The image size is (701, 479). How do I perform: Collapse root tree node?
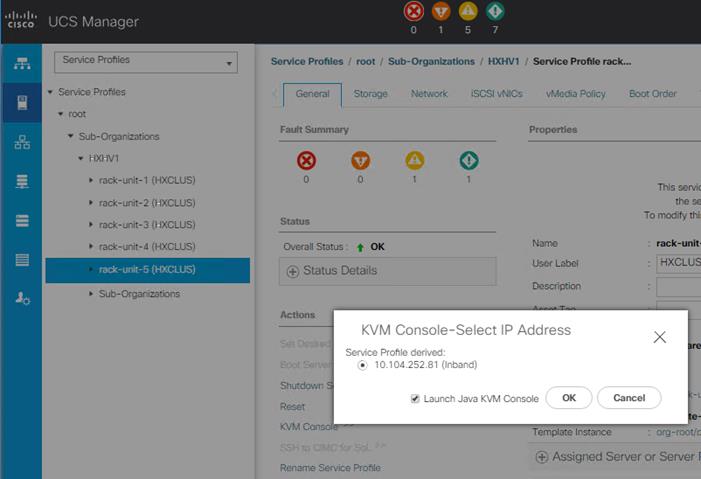click(x=60, y=114)
